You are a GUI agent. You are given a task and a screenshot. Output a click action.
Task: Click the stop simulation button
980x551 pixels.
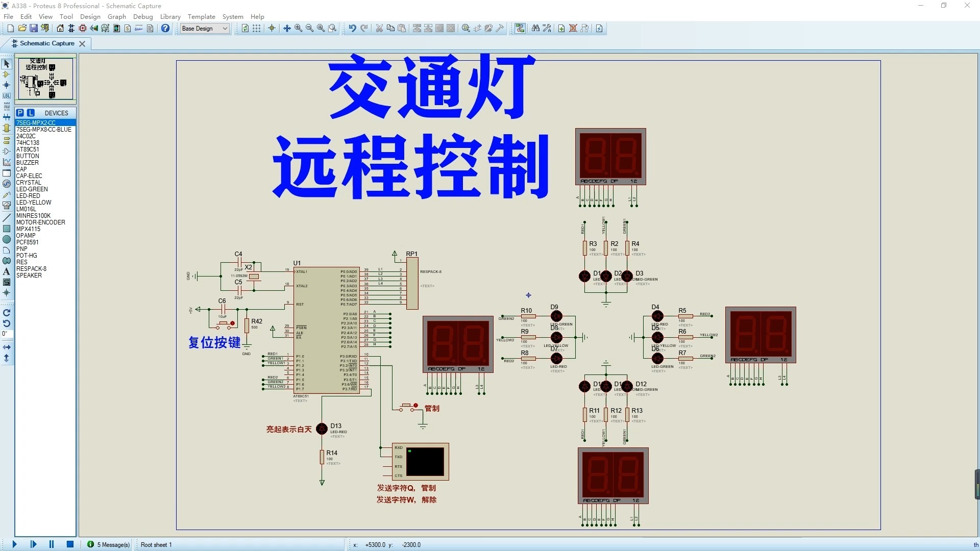tap(69, 544)
